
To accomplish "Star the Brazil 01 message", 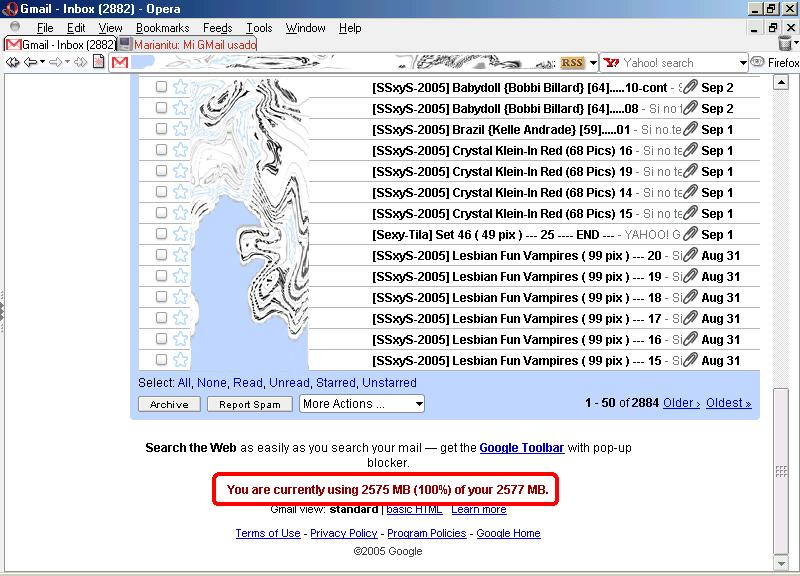I will [x=181, y=129].
